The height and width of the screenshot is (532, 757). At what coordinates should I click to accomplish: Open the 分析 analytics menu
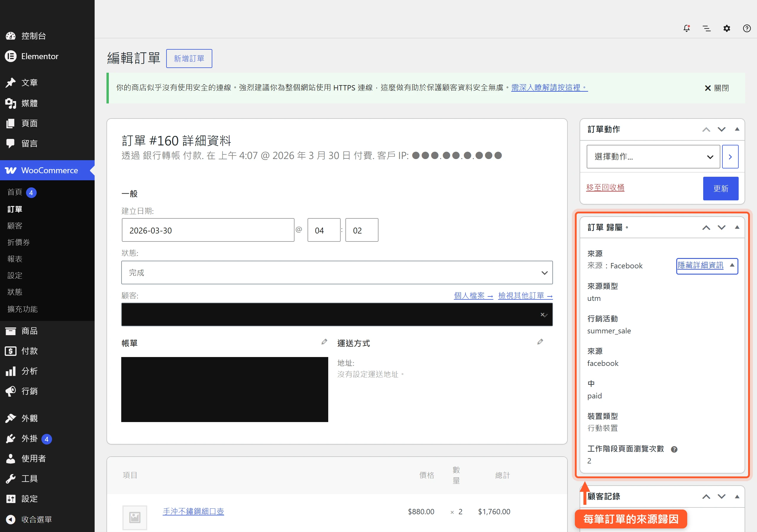coord(22,371)
